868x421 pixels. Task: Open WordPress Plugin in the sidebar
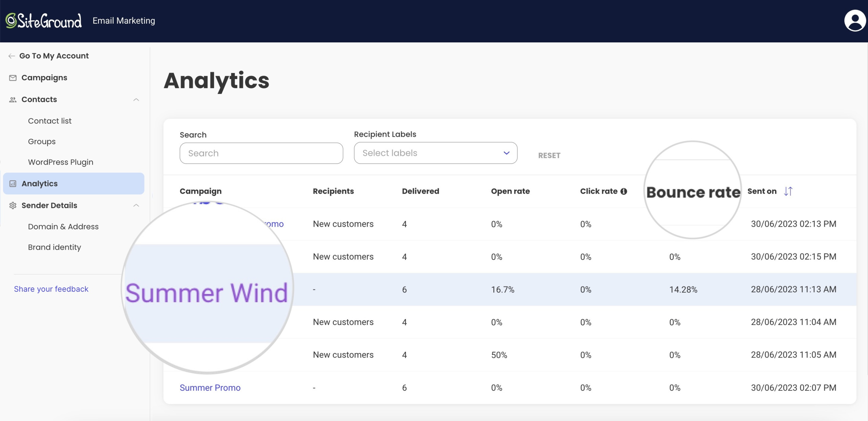(x=60, y=162)
